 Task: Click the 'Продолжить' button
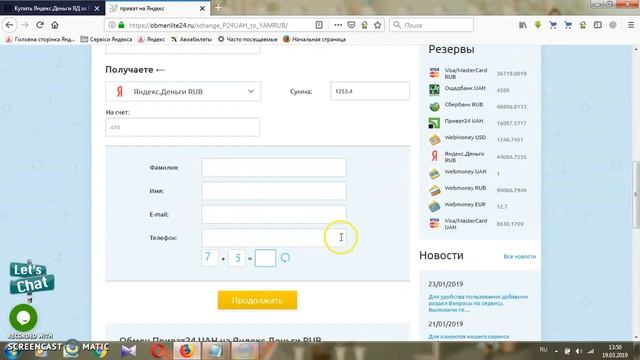point(257,300)
